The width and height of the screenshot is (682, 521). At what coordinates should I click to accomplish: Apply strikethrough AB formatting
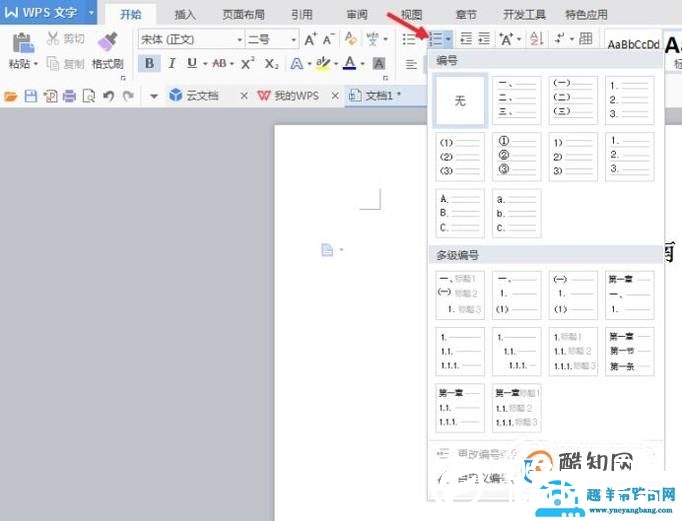(219, 63)
